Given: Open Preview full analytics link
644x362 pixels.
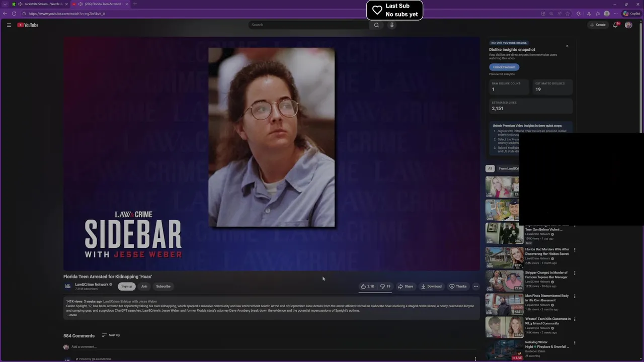Looking at the screenshot, I should [x=502, y=74].
